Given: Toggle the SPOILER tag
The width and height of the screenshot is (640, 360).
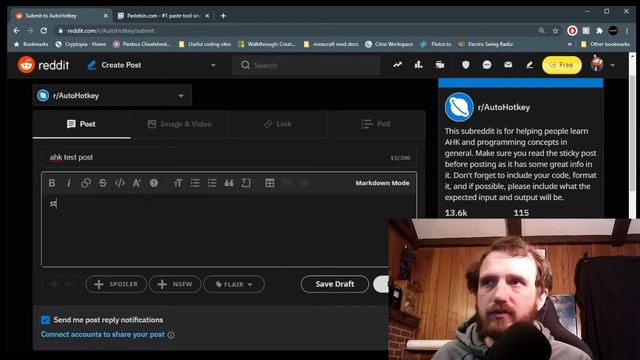Looking at the screenshot, I should coord(116,284).
